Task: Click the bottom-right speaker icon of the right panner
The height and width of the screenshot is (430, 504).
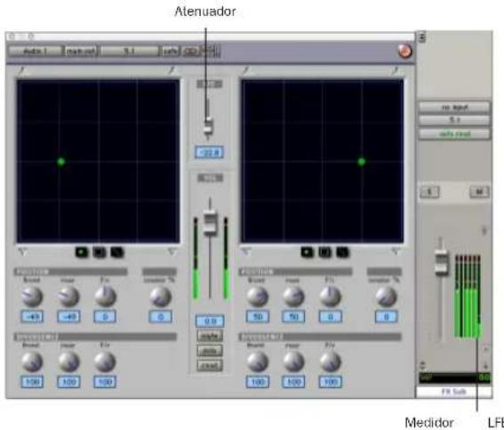Action: [396, 251]
